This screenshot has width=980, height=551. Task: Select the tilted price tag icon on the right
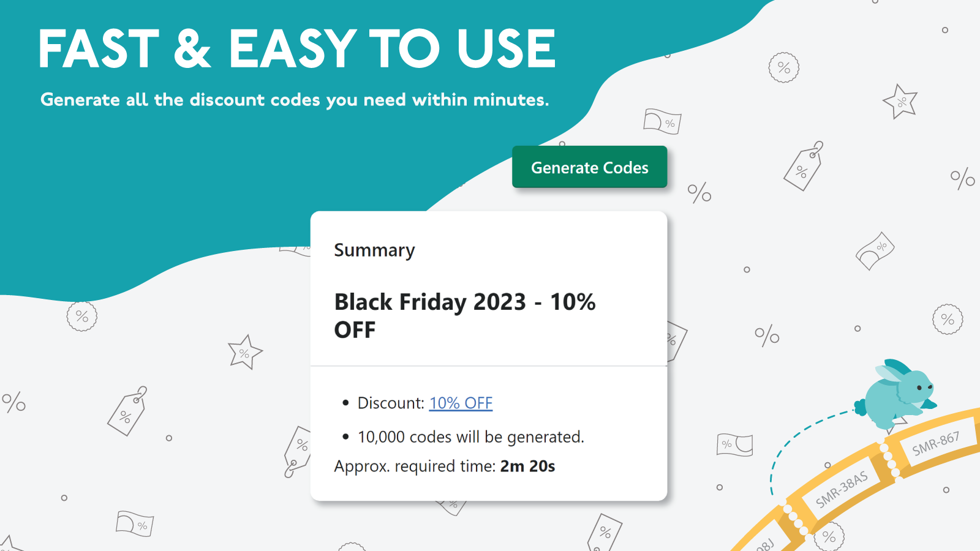[x=804, y=167]
